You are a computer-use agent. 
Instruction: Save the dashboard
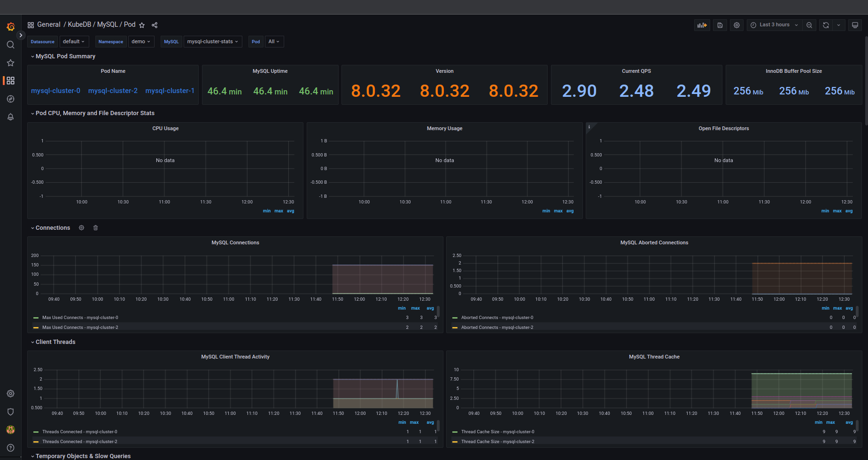click(720, 25)
